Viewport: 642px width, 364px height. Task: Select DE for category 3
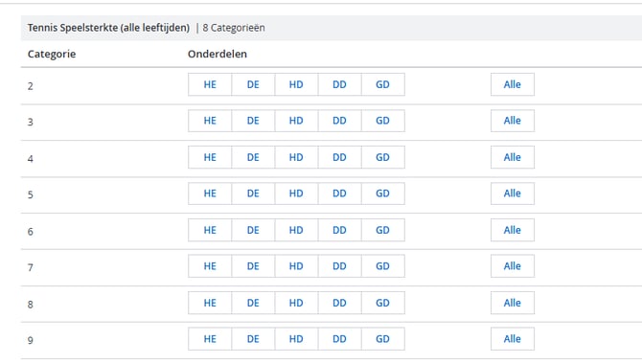(253, 121)
